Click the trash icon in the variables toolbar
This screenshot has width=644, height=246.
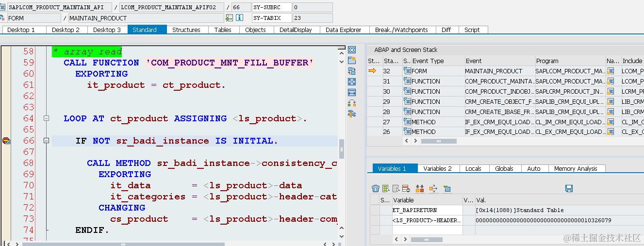point(375,188)
